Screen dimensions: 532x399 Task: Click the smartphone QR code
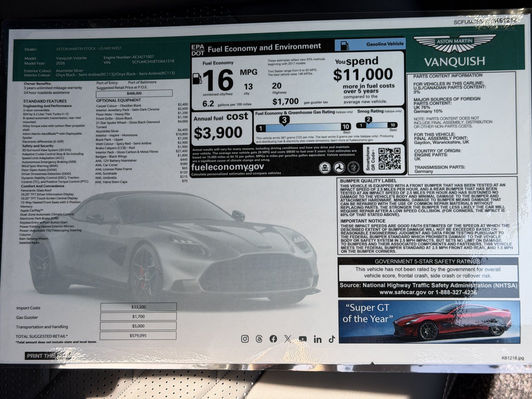389,159
